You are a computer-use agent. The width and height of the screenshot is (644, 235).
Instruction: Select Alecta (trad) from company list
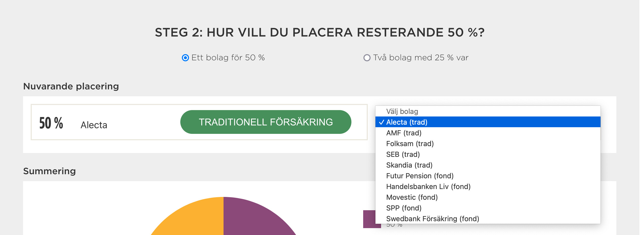coord(407,122)
